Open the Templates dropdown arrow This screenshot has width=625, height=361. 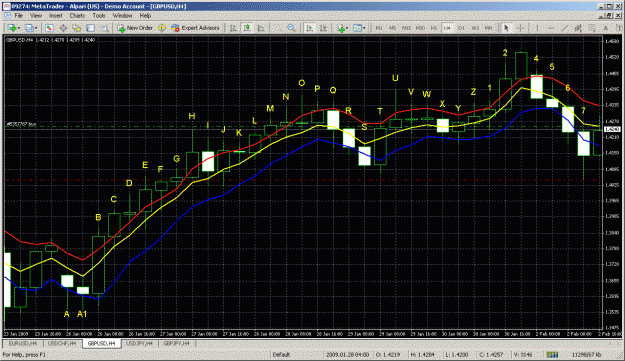click(364, 28)
